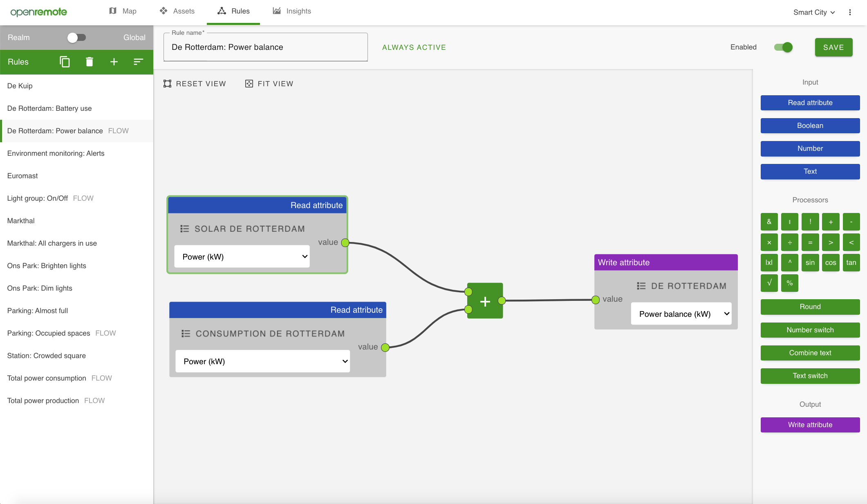Toggle the Realm/Global switch
The height and width of the screenshot is (504, 867).
point(76,38)
